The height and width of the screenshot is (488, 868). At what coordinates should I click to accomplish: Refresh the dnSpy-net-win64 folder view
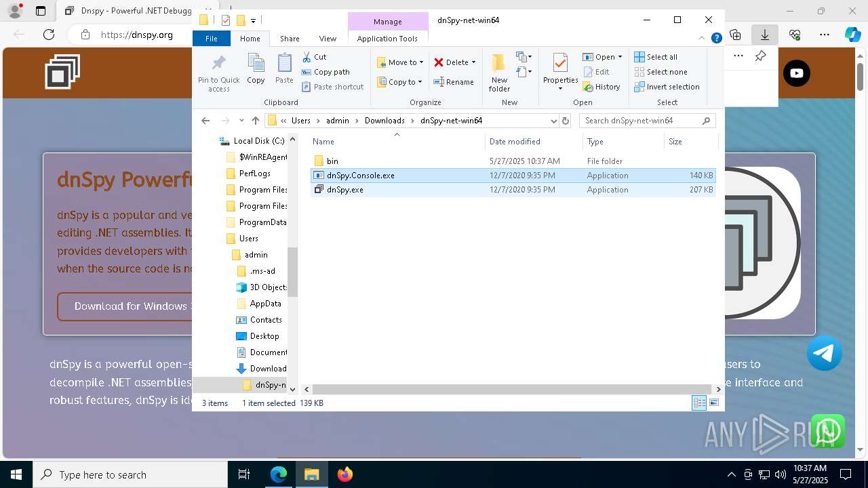[566, 121]
